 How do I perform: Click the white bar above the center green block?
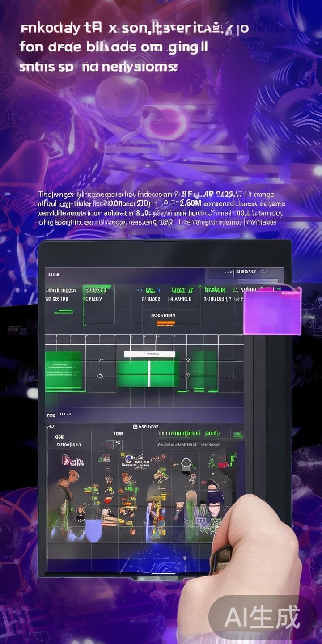[149, 354]
